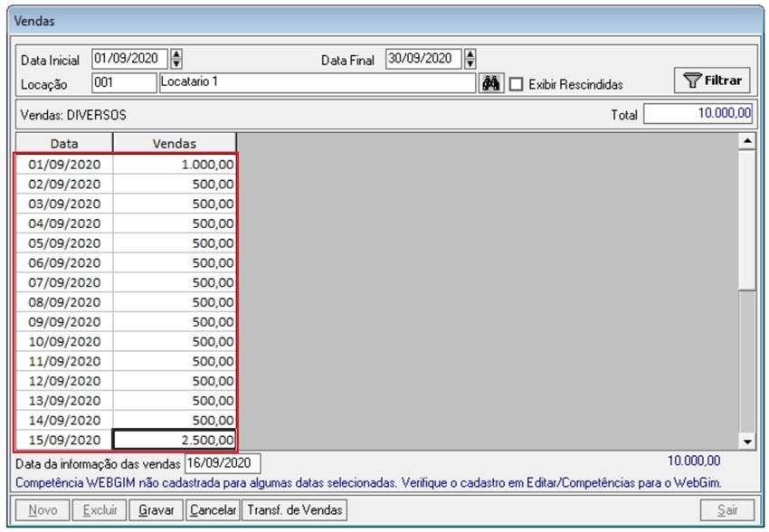Click the Total value field
The image size is (769, 532).
[698, 114]
